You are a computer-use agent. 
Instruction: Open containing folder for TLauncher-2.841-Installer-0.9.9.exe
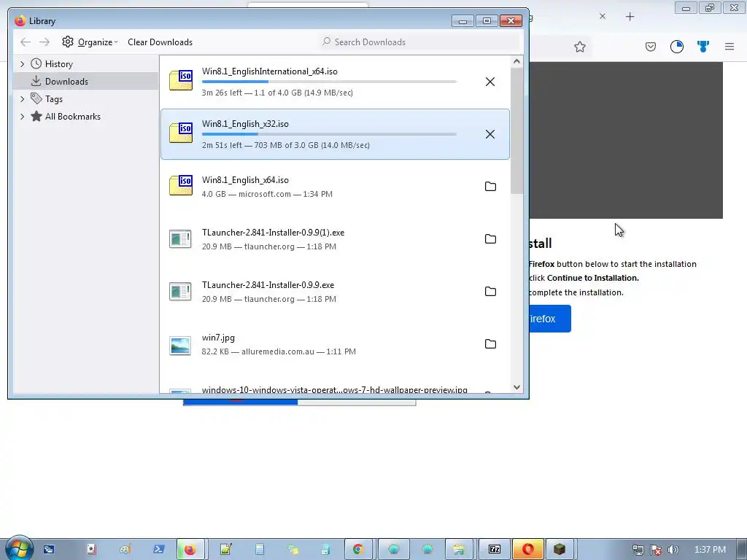point(490,292)
